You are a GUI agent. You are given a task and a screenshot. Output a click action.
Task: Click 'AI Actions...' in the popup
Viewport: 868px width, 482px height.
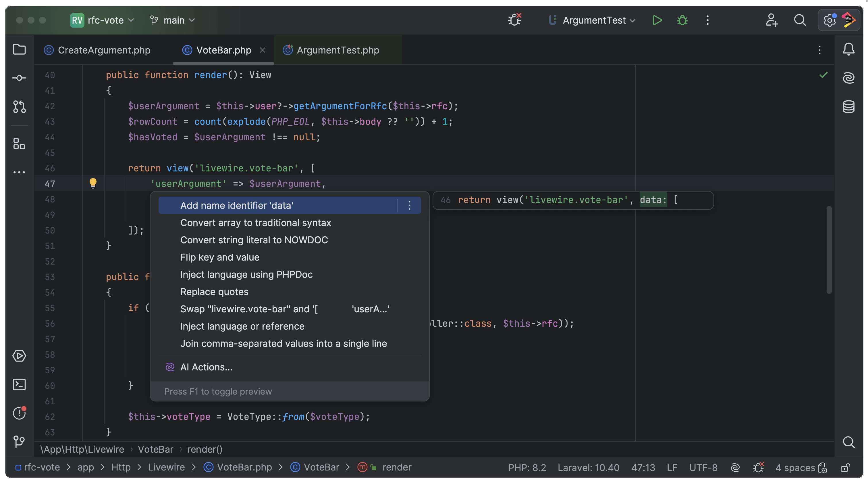point(206,367)
